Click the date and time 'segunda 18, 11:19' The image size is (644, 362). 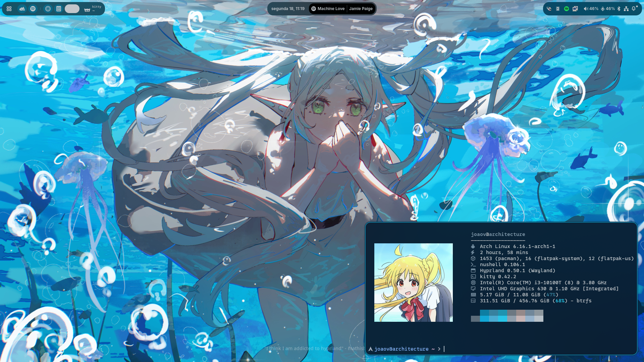point(288,9)
